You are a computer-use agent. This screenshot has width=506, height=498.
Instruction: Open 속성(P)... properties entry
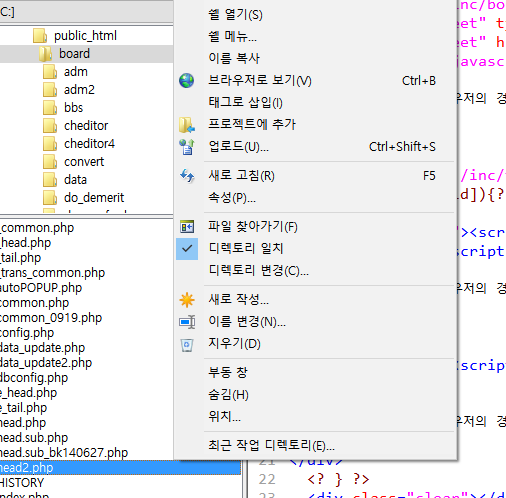click(x=232, y=198)
